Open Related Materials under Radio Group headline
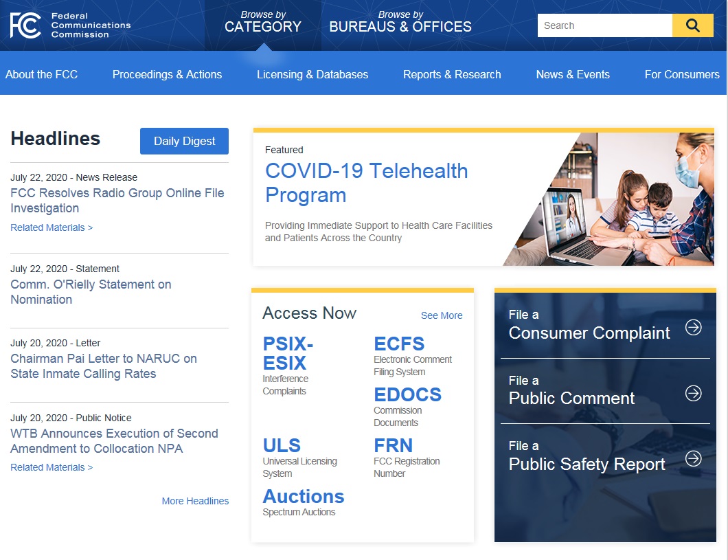Image resolution: width=728 pixels, height=560 pixels. (x=52, y=227)
